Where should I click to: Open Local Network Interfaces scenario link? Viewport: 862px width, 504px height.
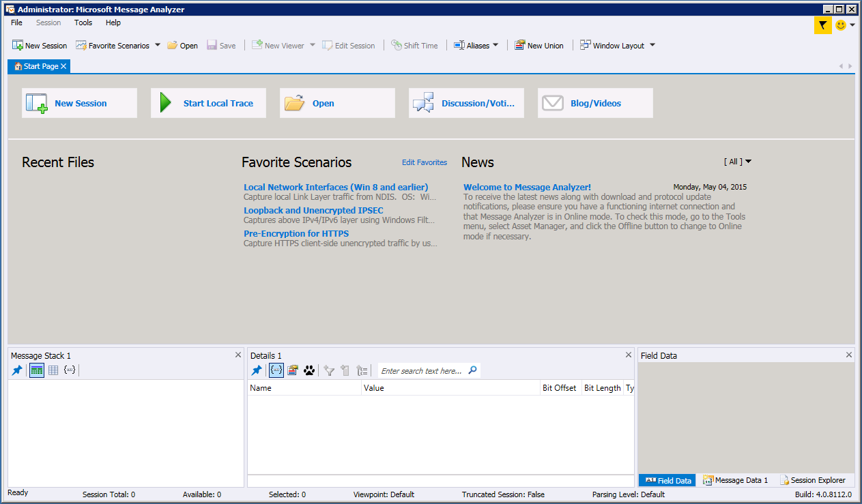point(336,187)
